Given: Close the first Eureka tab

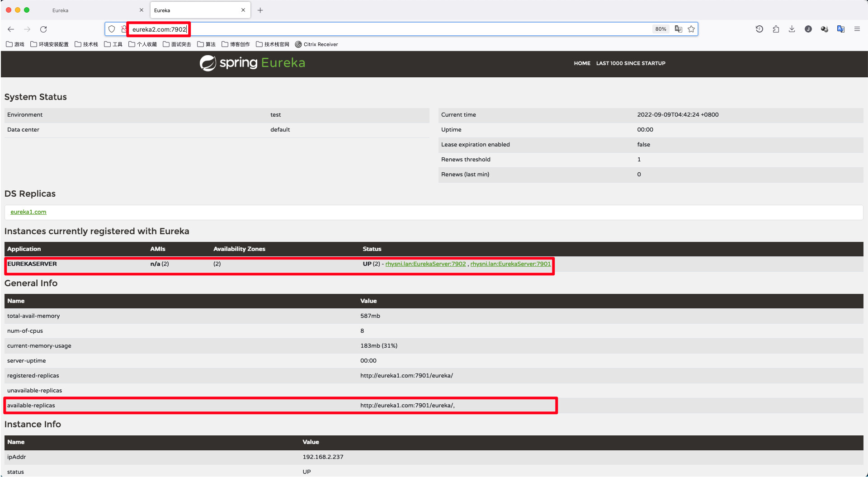Looking at the screenshot, I should [142, 10].
